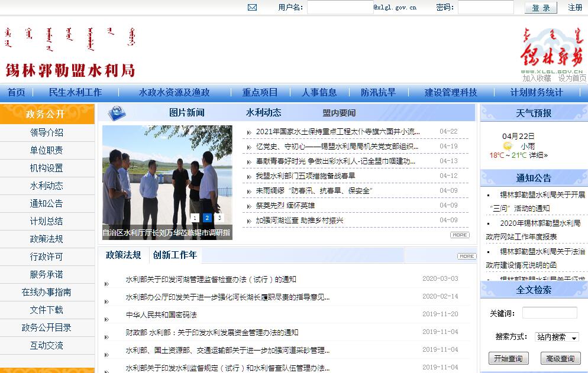Open the Xilingol logo at top right
588x373 pixels.
[x=553, y=50]
